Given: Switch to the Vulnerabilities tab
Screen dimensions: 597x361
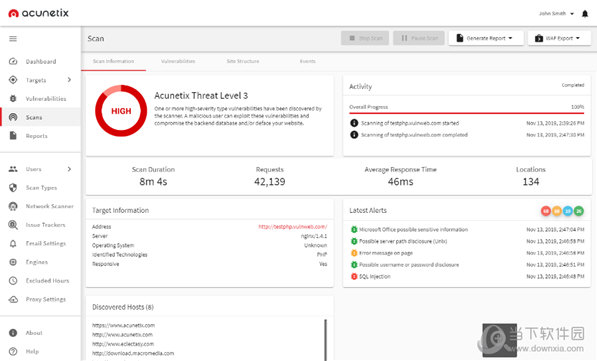Looking at the screenshot, I should [178, 61].
